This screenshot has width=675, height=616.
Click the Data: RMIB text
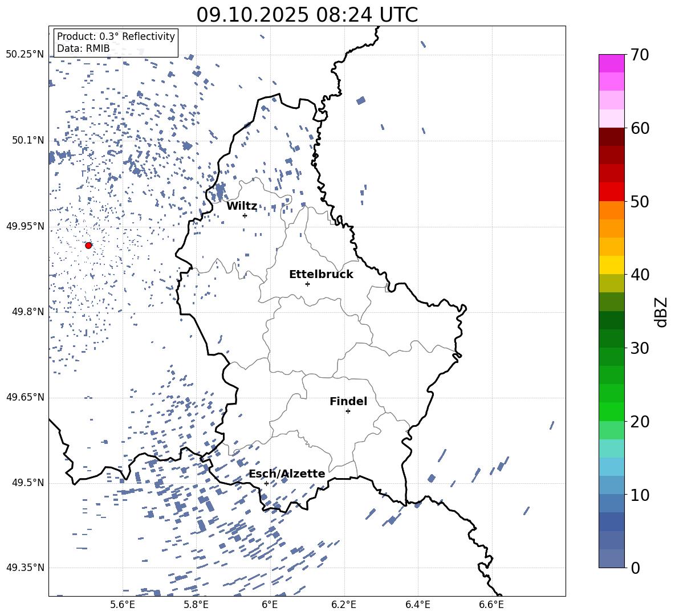pos(83,48)
